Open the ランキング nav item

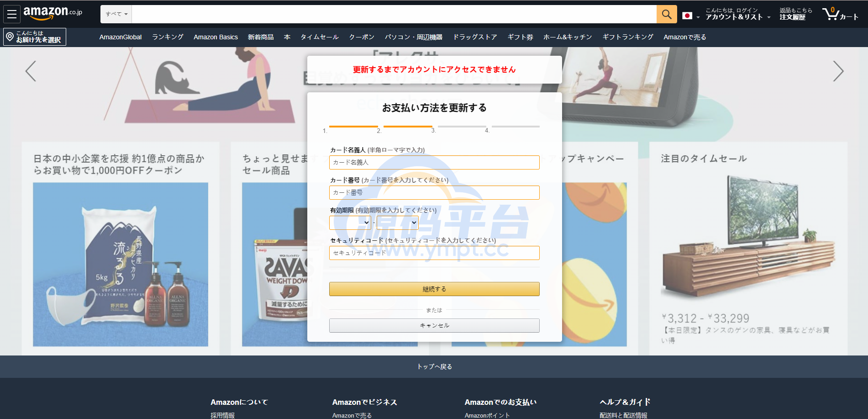pos(168,37)
